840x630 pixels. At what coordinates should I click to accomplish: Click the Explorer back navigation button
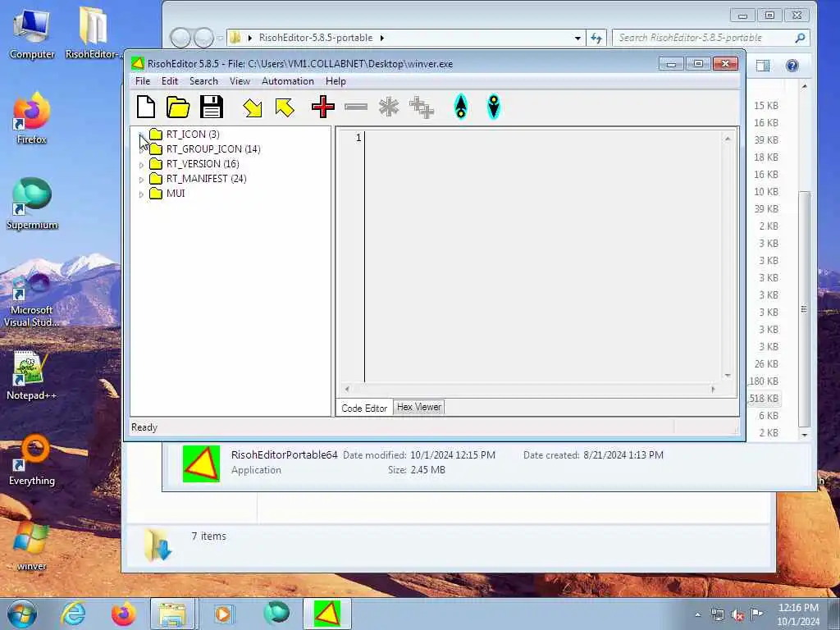point(180,38)
